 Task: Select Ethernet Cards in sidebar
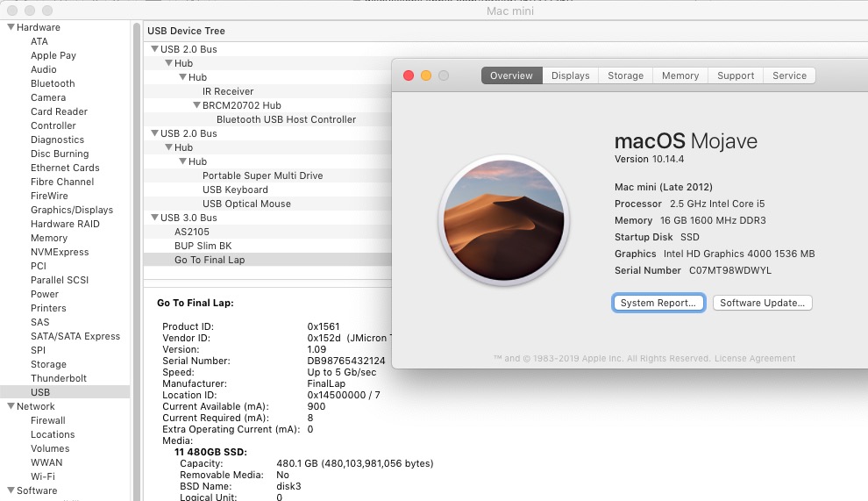(x=66, y=168)
